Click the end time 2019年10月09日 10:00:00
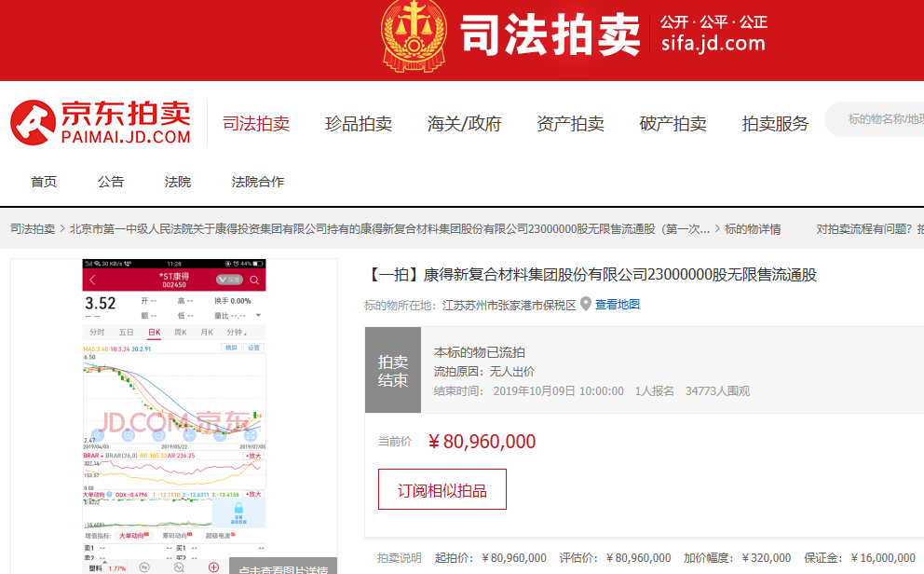924x574 pixels. pos(558,390)
